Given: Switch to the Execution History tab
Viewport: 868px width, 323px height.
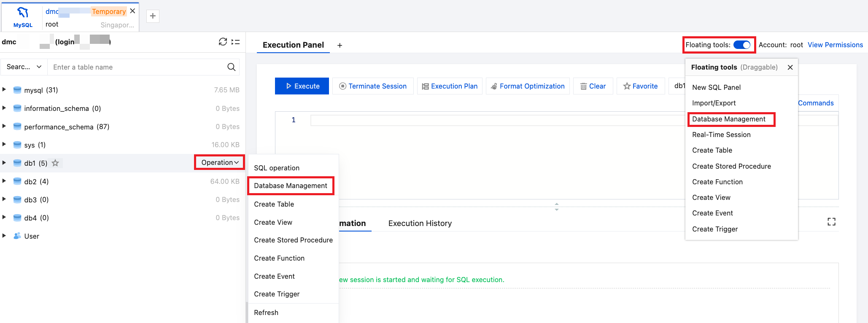Looking at the screenshot, I should pyautogui.click(x=420, y=223).
